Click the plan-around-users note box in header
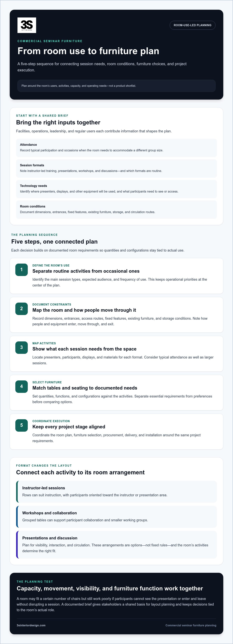233x644 pixels. pyautogui.click(x=116, y=86)
